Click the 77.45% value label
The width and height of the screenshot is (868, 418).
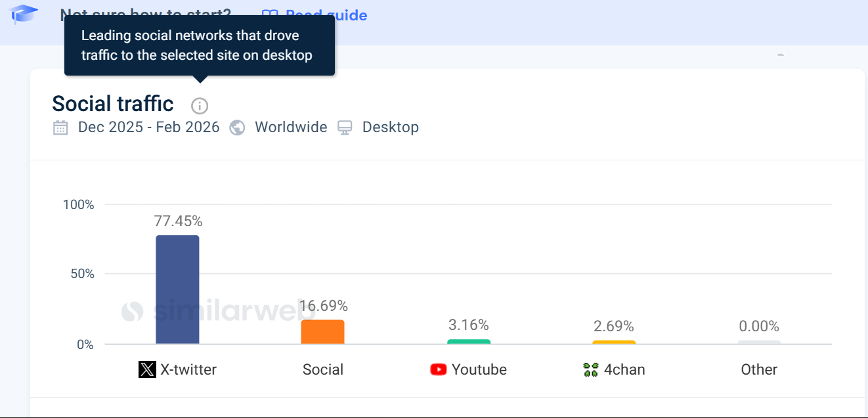pyautogui.click(x=178, y=221)
